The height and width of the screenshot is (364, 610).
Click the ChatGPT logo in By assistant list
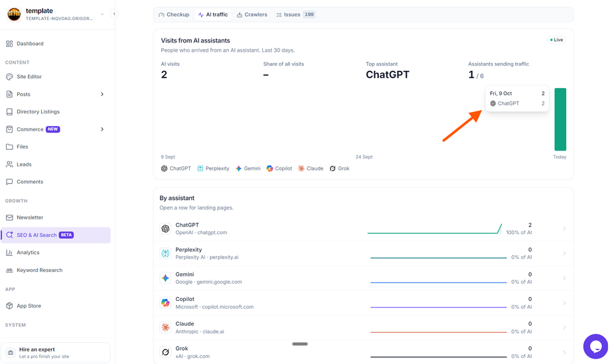point(165,229)
